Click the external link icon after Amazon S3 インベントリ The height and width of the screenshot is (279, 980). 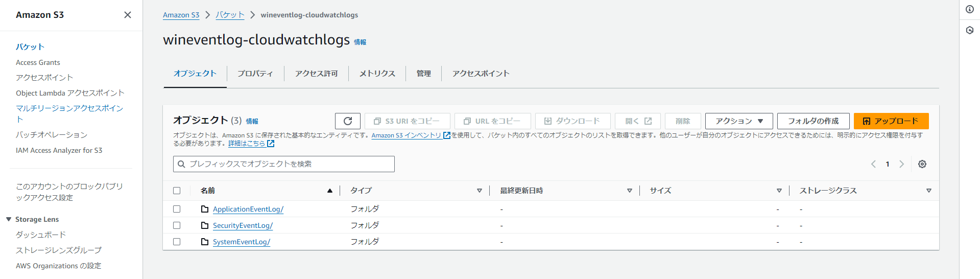(x=447, y=135)
